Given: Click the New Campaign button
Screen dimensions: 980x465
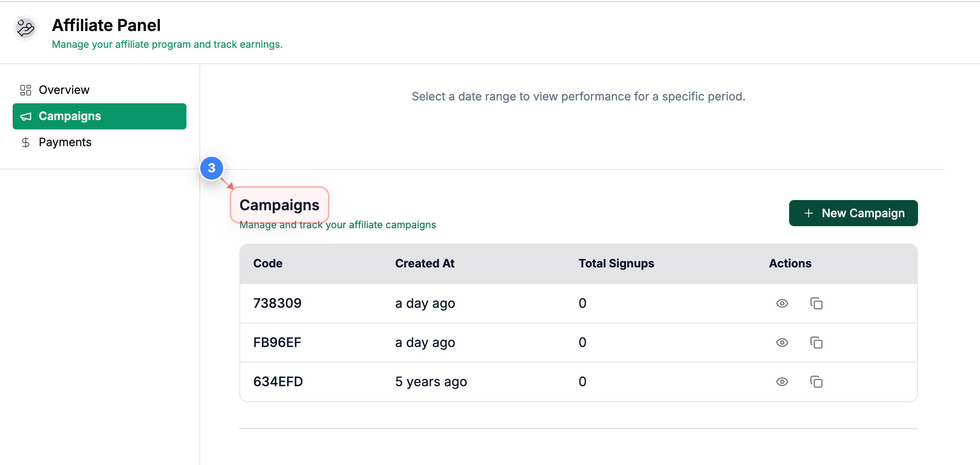Looking at the screenshot, I should pos(853,213).
